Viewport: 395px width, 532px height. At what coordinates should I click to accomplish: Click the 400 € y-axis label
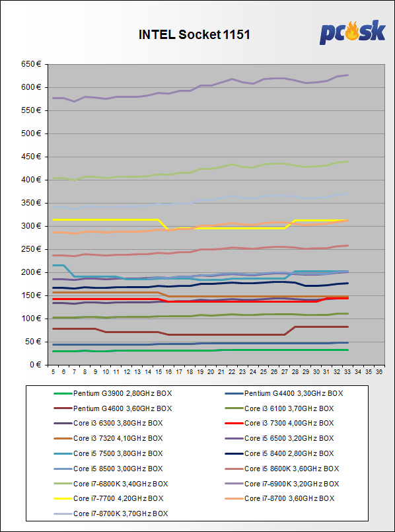31,180
